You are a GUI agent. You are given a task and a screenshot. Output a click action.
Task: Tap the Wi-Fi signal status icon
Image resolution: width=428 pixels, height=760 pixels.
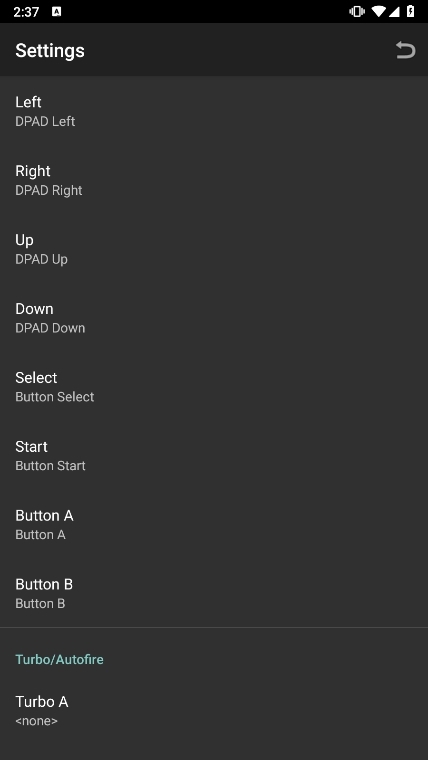click(x=379, y=12)
